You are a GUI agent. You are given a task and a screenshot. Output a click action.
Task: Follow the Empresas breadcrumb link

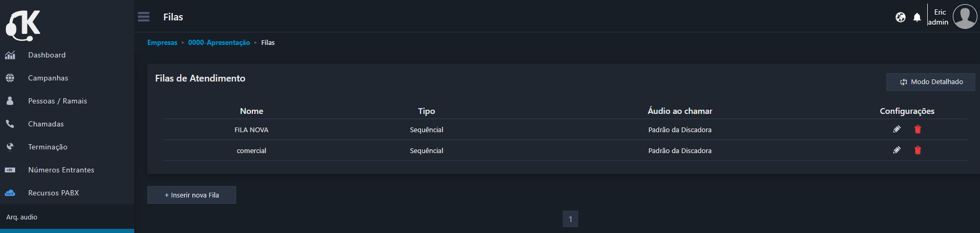pos(162,43)
